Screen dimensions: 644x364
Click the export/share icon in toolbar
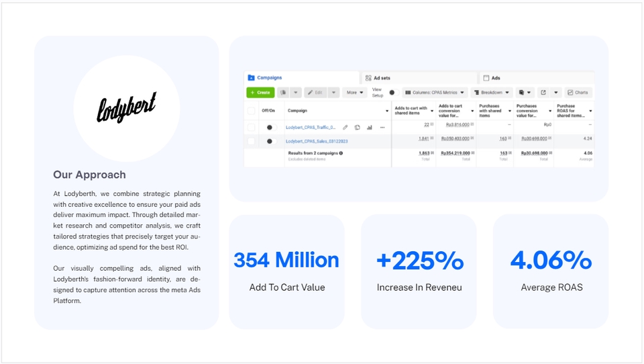(x=543, y=93)
